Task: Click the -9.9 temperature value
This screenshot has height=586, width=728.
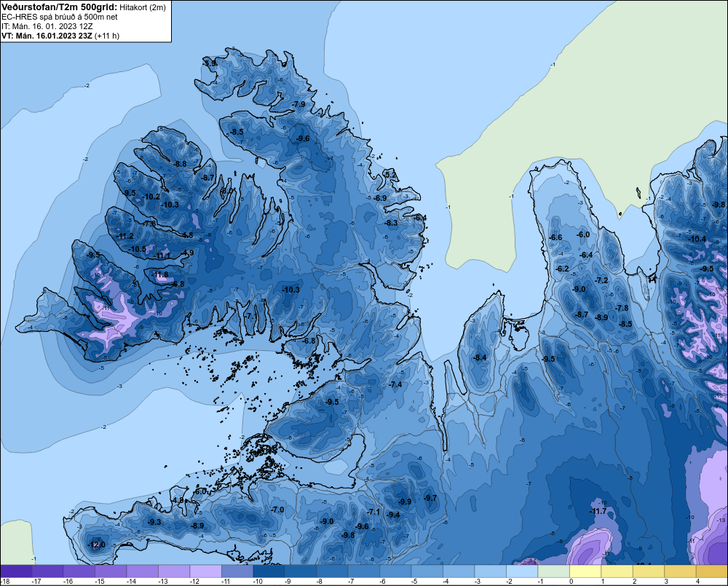Action: 405,502
